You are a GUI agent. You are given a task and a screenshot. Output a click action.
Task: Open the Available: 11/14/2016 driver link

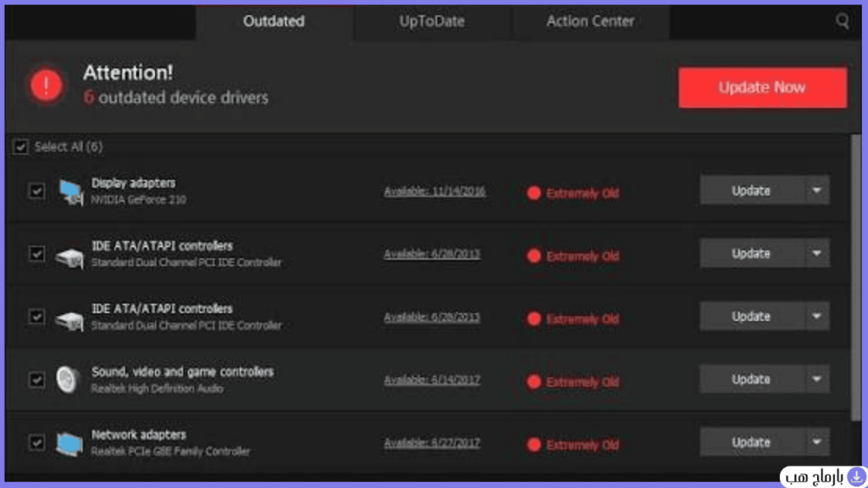[x=435, y=191]
